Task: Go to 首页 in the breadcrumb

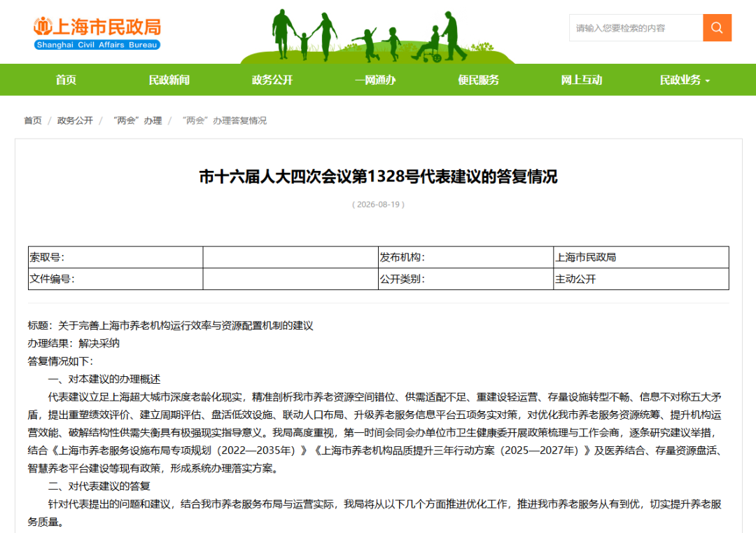Action: pos(33,120)
